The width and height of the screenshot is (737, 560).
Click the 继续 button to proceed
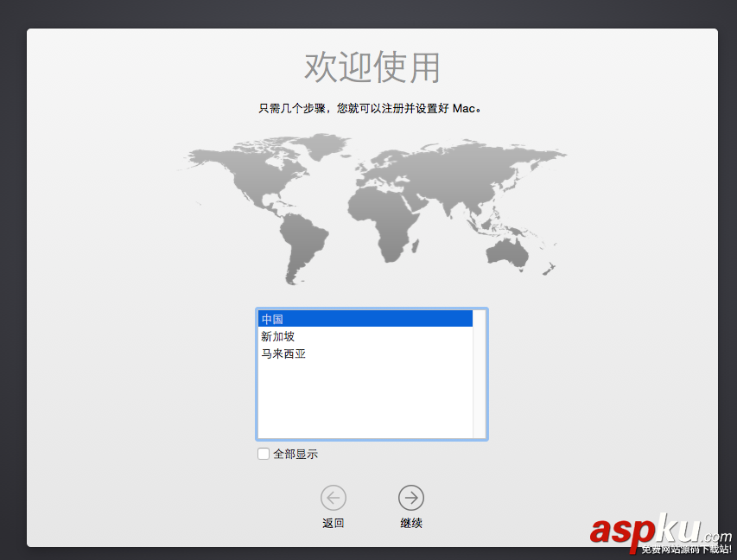(x=411, y=523)
